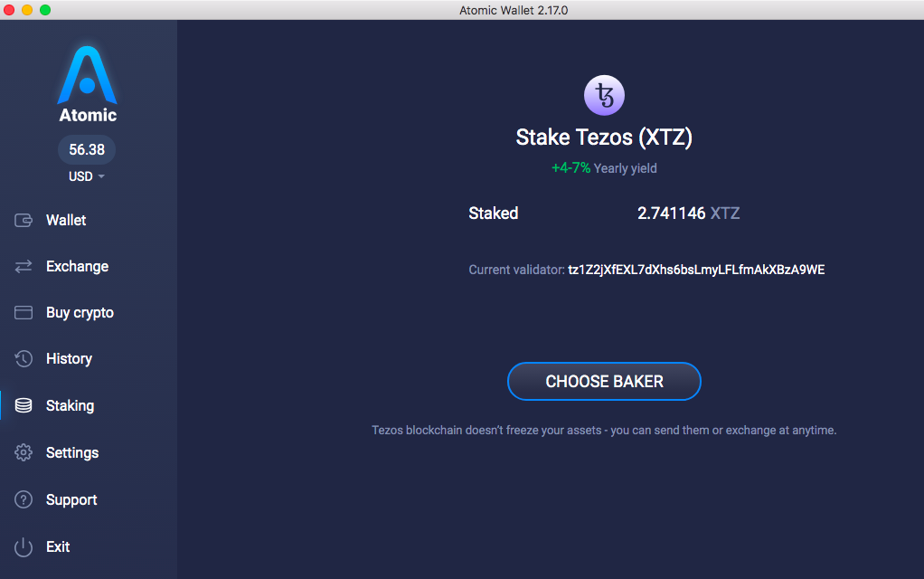The height and width of the screenshot is (579, 924).
Task: Maximize the window with green button
Action: click(x=45, y=10)
